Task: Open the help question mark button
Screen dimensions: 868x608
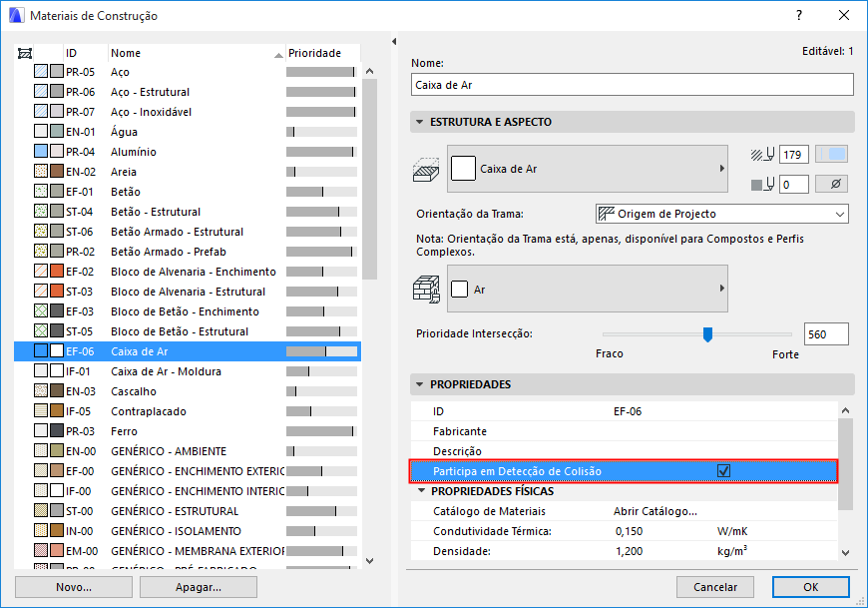Action: tap(799, 15)
